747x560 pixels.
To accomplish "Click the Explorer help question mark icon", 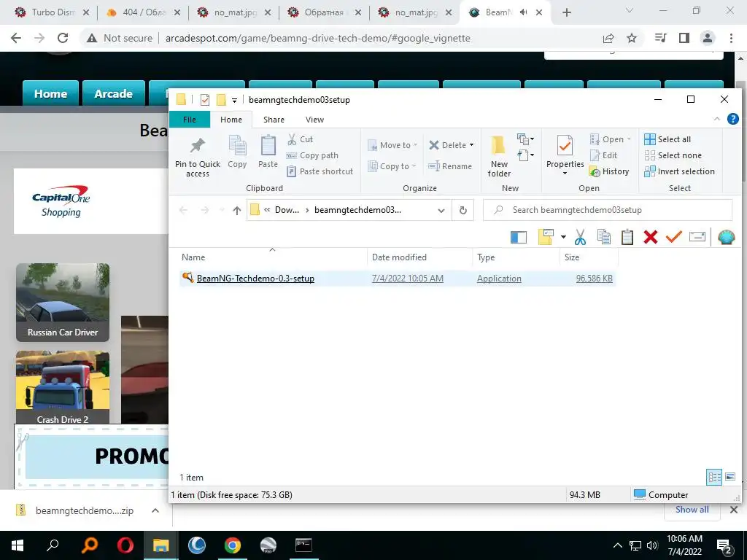I will [732, 119].
